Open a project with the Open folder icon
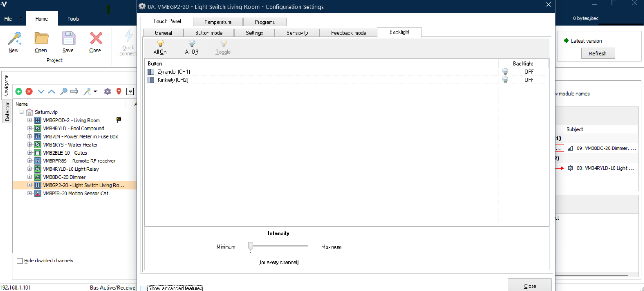 (x=41, y=38)
